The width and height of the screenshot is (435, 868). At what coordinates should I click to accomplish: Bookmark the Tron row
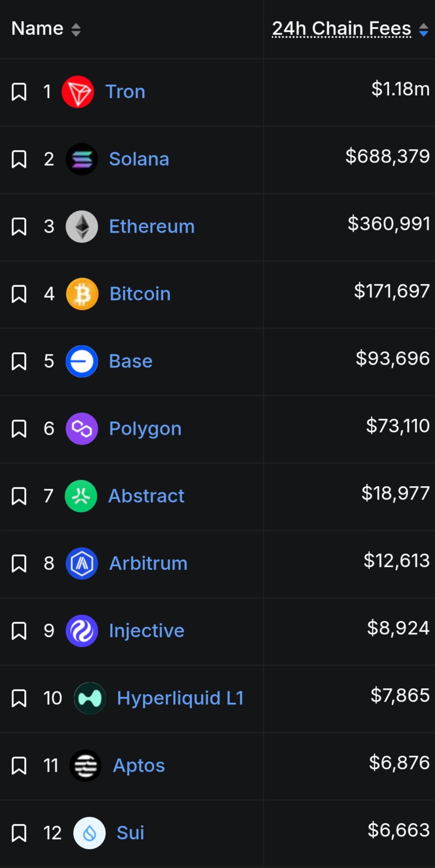[19, 92]
